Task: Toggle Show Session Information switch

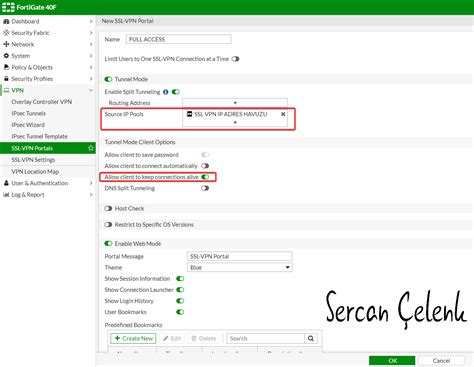Action: coord(180,279)
